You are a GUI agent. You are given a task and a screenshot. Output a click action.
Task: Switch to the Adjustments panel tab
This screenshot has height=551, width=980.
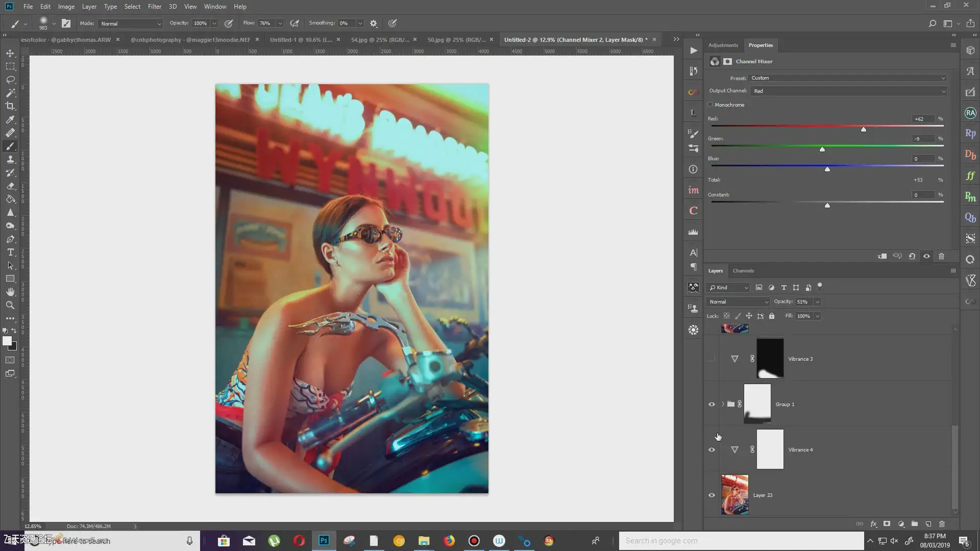point(723,45)
